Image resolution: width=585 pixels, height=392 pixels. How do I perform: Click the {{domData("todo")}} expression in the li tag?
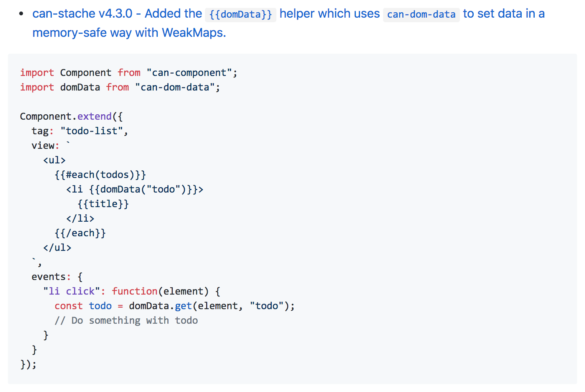(144, 189)
